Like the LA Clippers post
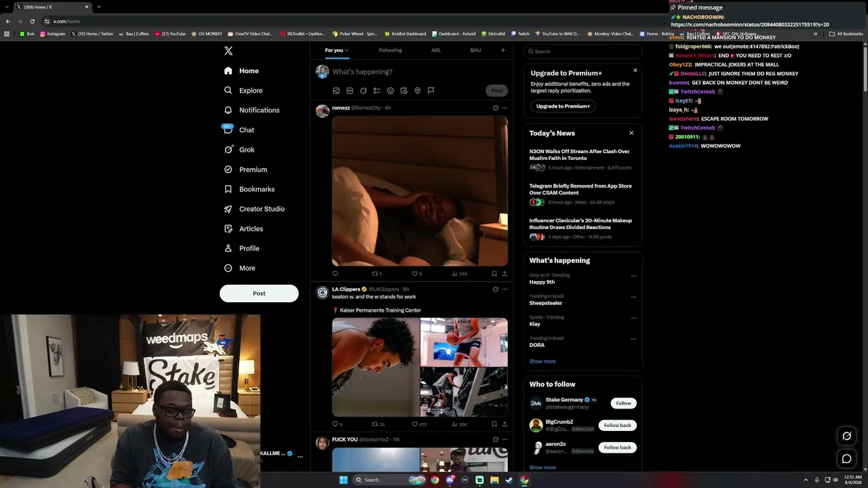 419,424
